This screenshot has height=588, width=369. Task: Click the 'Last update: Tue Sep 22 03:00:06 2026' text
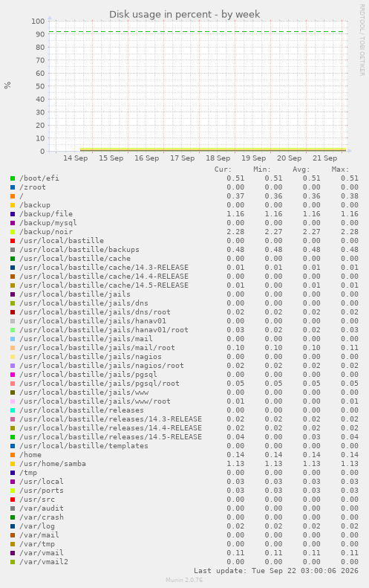(x=276, y=571)
